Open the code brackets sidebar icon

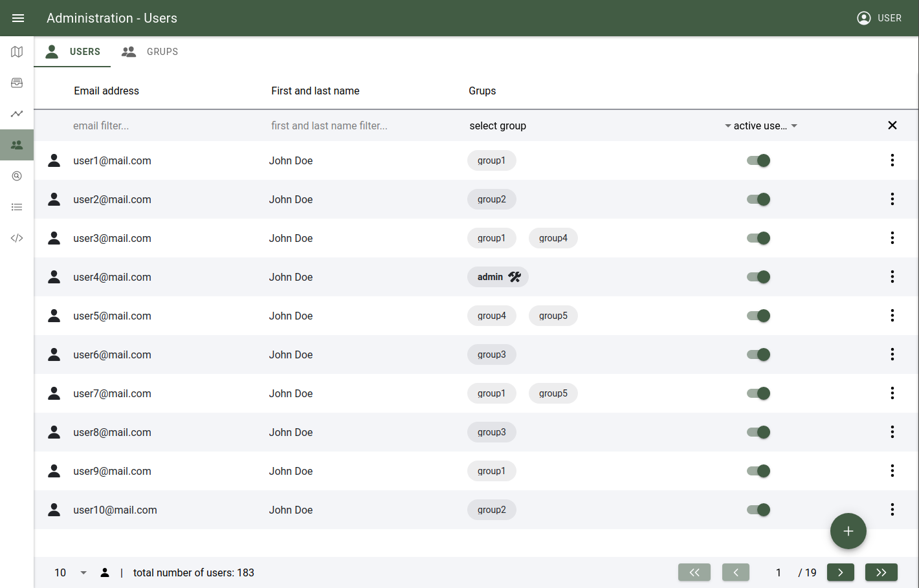[x=17, y=238]
